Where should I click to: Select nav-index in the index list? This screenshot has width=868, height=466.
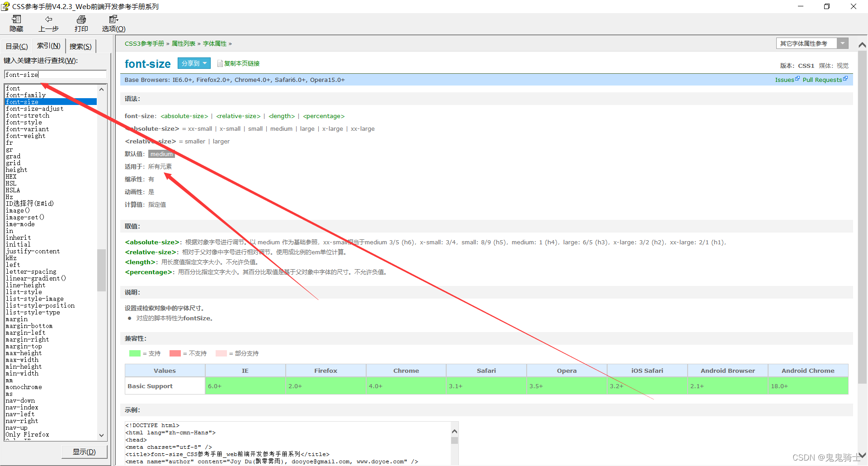(x=22, y=407)
